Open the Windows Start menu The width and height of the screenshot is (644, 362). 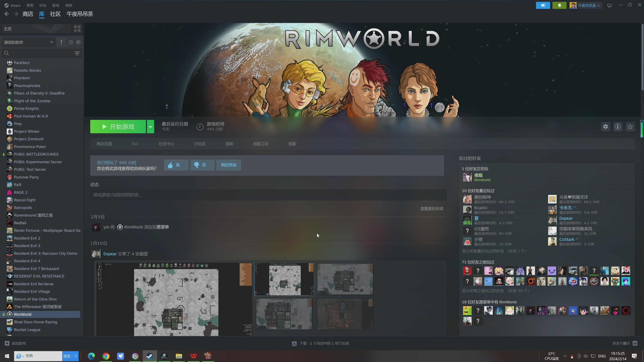point(7,356)
